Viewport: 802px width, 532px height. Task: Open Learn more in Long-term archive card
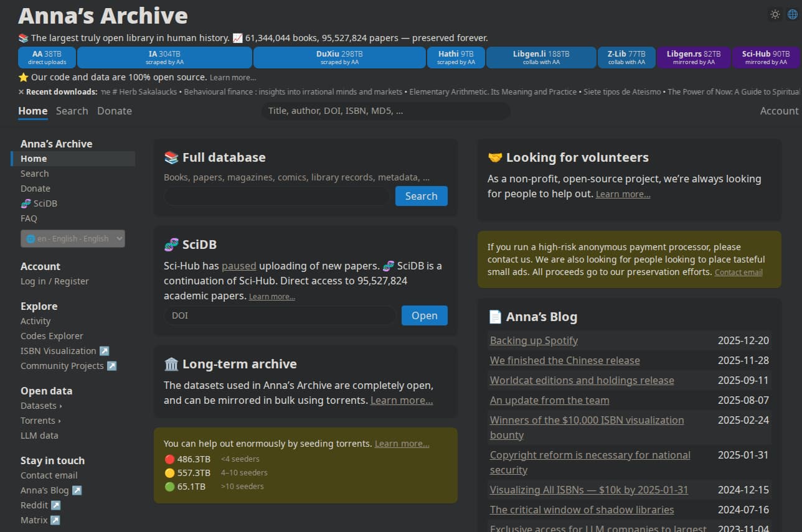coord(402,400)
